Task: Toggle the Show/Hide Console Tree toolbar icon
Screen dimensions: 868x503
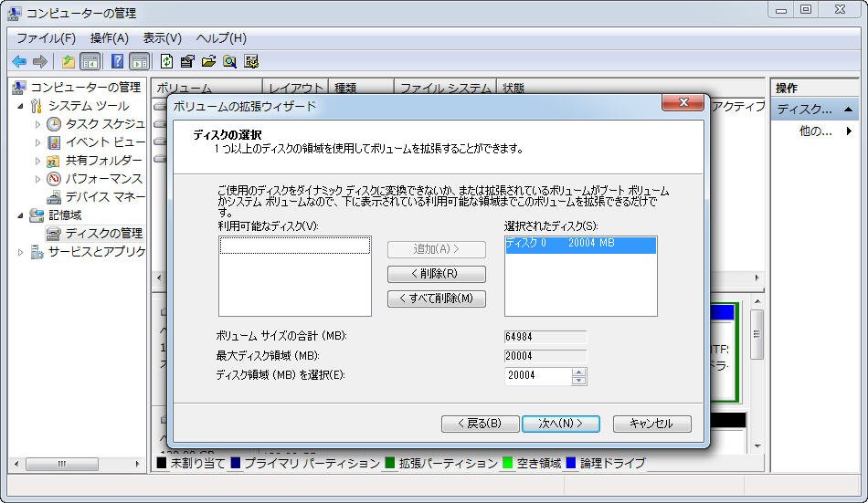Action: click(x=90, y=61)
